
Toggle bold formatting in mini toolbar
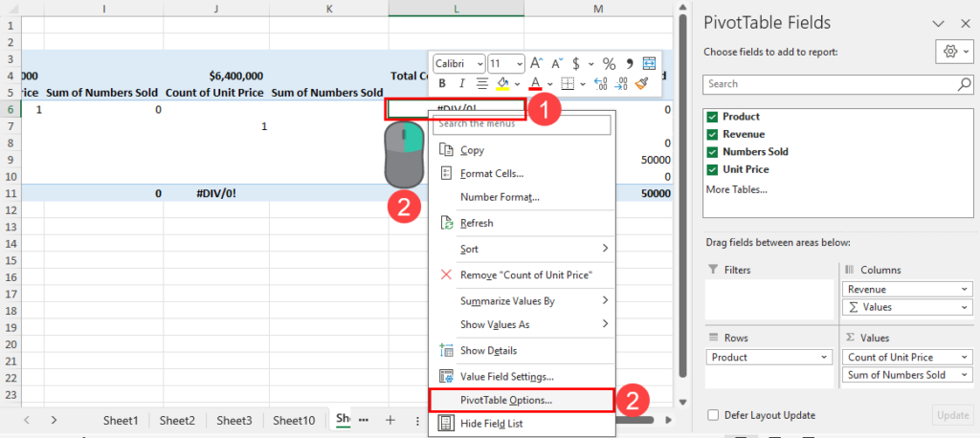tap(442, 83)
